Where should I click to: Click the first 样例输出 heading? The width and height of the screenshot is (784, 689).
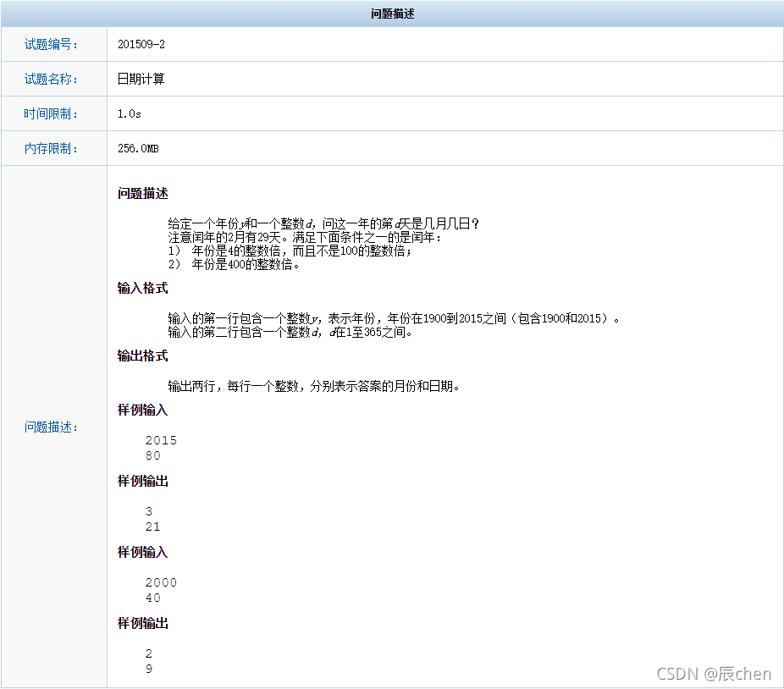(142, 482)
